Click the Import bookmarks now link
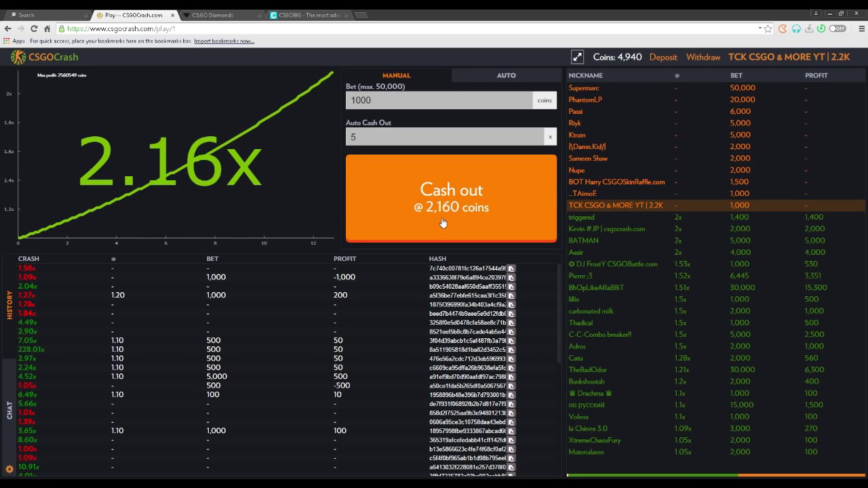Screen dimensions: 868x488 pyautogui.click(x=224, y=41)
